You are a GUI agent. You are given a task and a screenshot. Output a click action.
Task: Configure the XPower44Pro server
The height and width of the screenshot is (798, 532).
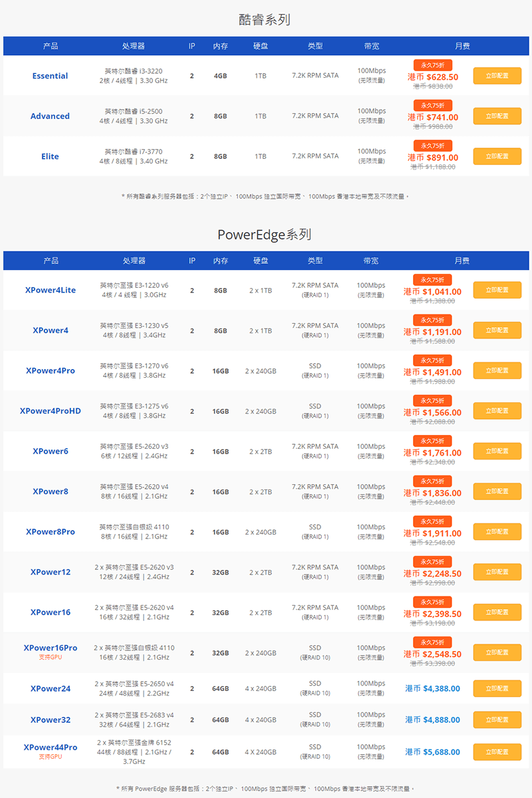click(x=497, y=752)
